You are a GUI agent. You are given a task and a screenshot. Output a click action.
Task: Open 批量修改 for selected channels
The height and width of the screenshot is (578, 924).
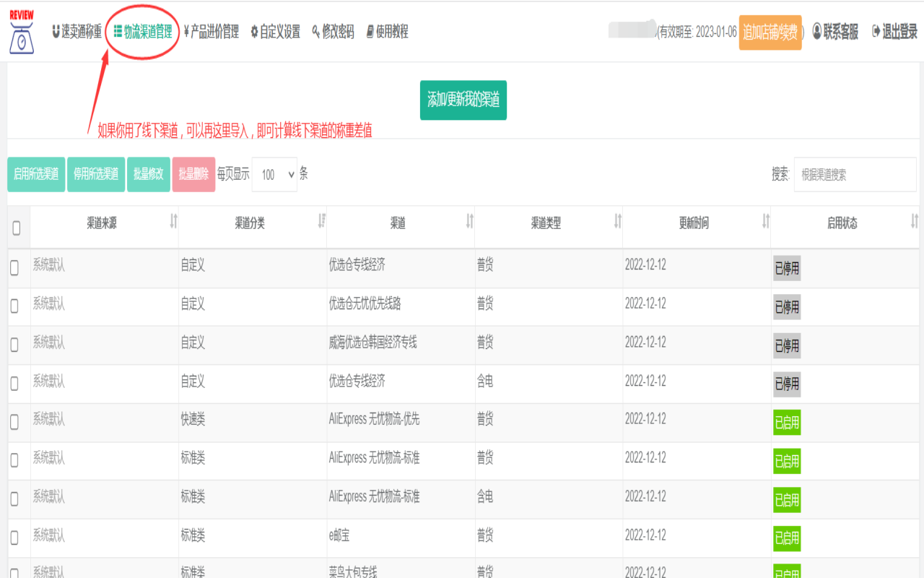coord(149,174)
